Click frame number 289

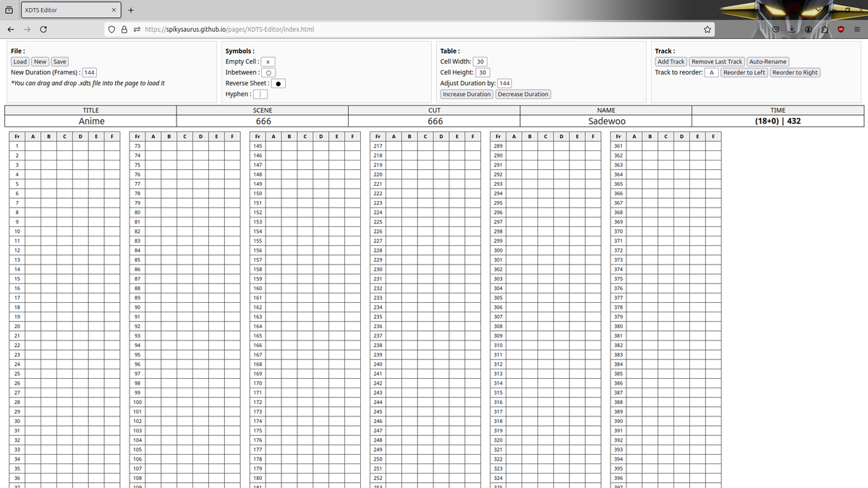498,146
